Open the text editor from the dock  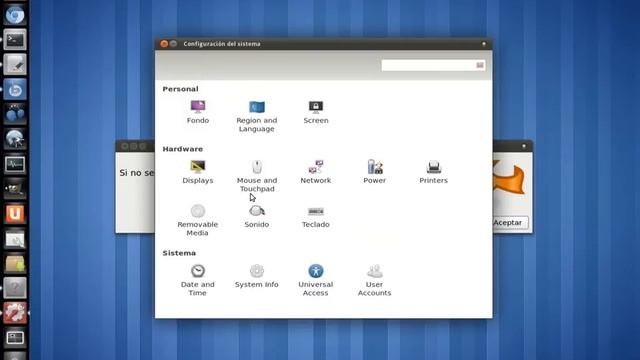click(x=15, y=64)
